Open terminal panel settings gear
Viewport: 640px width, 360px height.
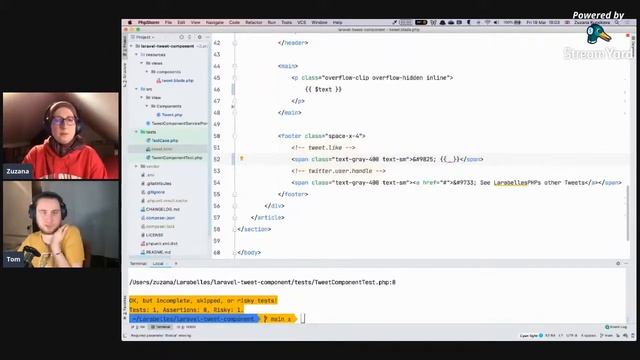click(x=618, y=264)
